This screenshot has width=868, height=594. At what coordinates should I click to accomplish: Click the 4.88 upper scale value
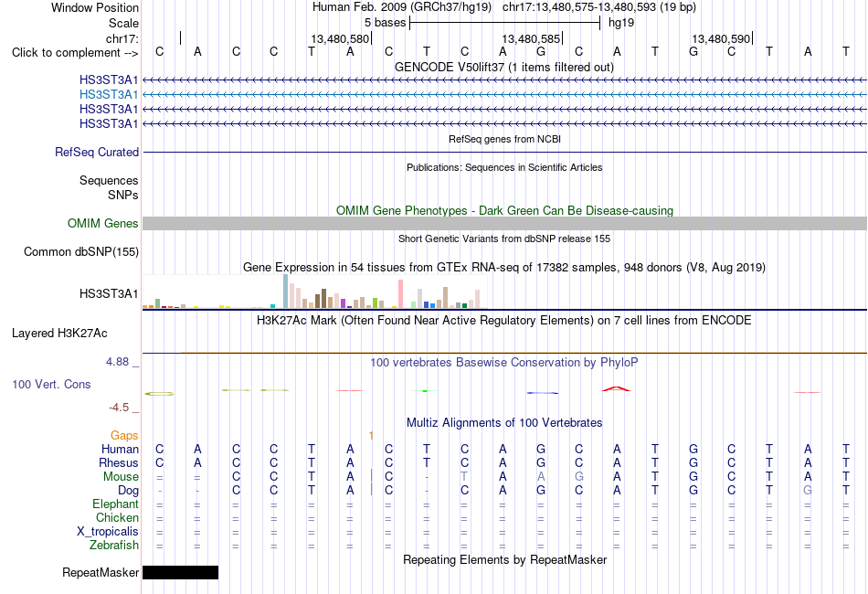pyautogui.click(x=117, y=362)
